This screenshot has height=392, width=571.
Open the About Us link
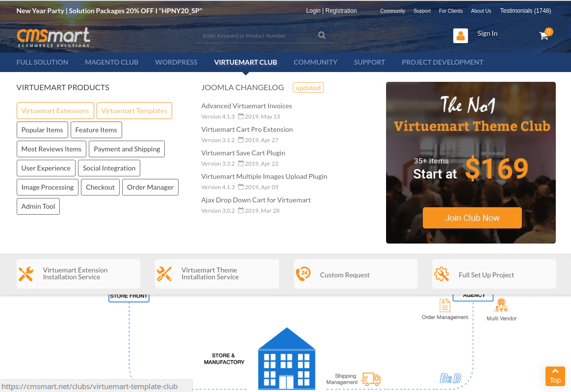(x=481, y=11)
